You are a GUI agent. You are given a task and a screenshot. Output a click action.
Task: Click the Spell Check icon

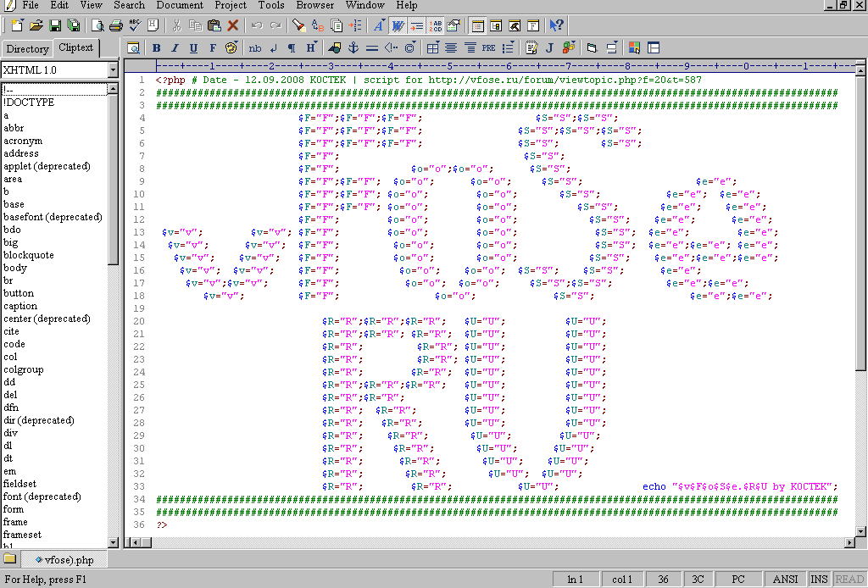point(134,25)
